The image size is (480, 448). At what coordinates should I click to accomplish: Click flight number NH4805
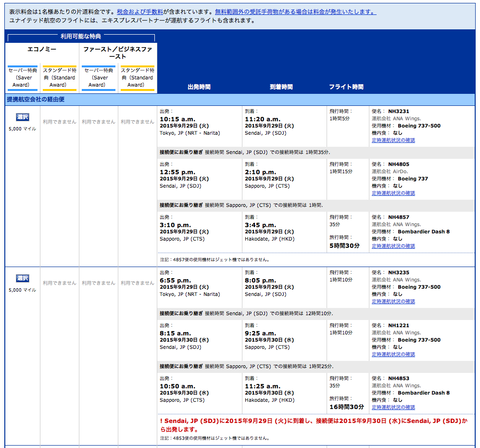398,164
